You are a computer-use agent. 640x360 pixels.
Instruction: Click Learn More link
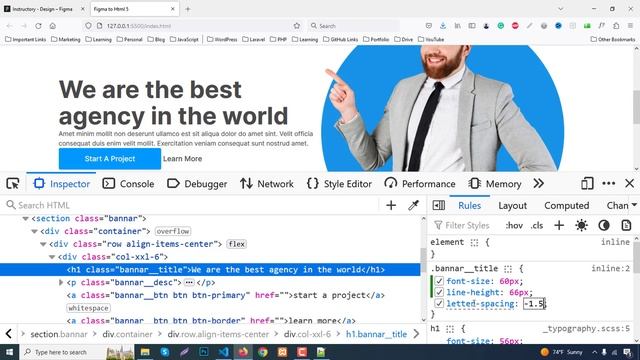click(182, 159)
